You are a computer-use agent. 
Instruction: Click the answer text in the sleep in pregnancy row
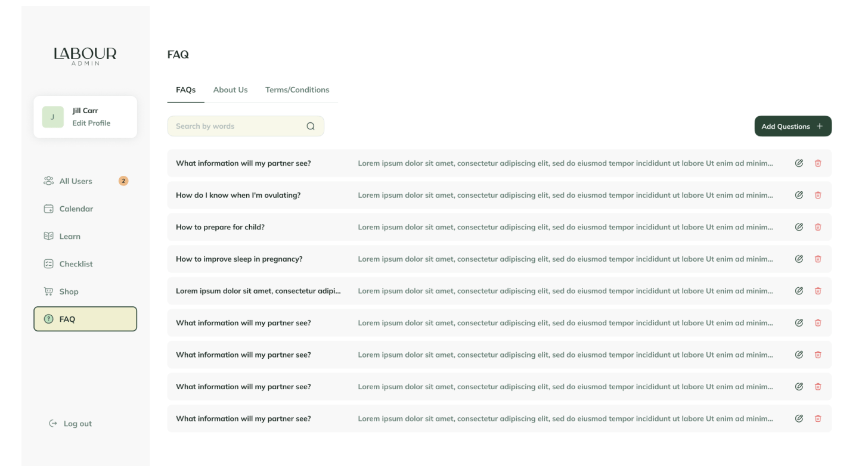(565, 259)
